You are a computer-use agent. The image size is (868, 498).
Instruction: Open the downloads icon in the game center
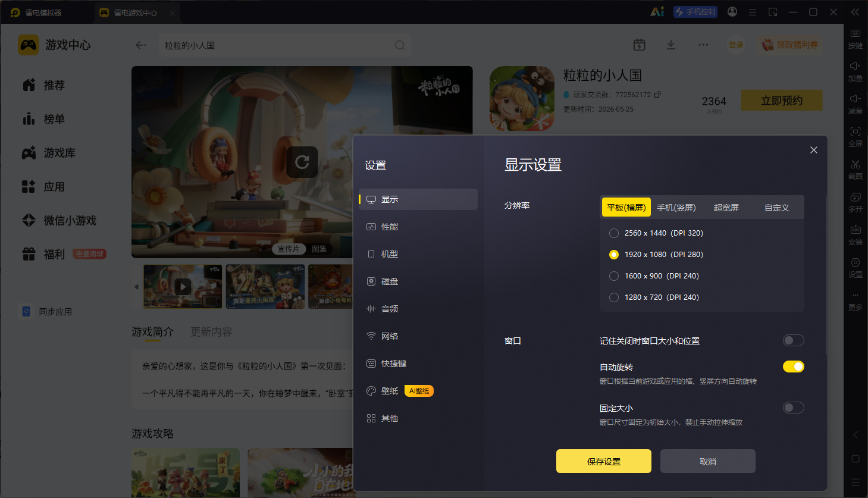tap(671, 45)
